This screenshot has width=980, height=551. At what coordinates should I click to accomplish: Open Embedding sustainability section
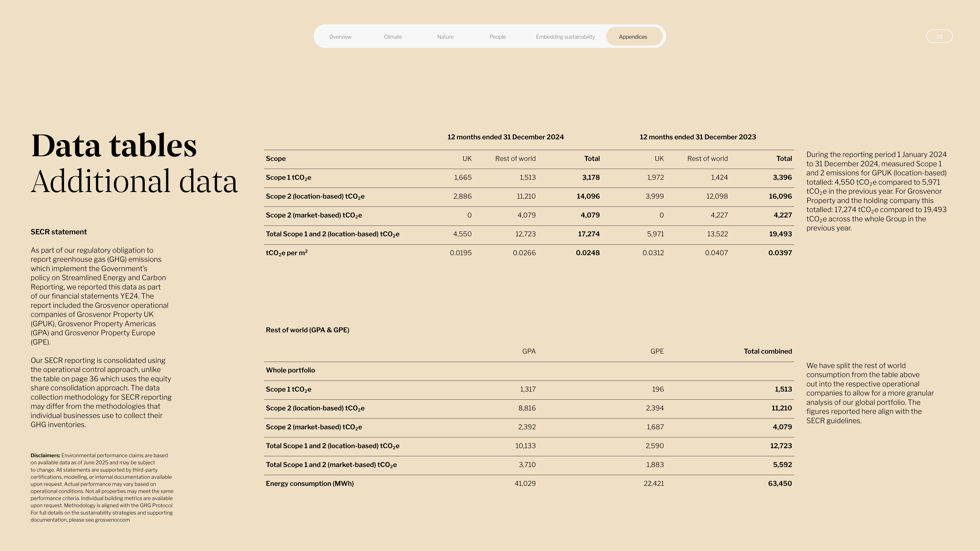pyautogui.click(x=565, y=37)
